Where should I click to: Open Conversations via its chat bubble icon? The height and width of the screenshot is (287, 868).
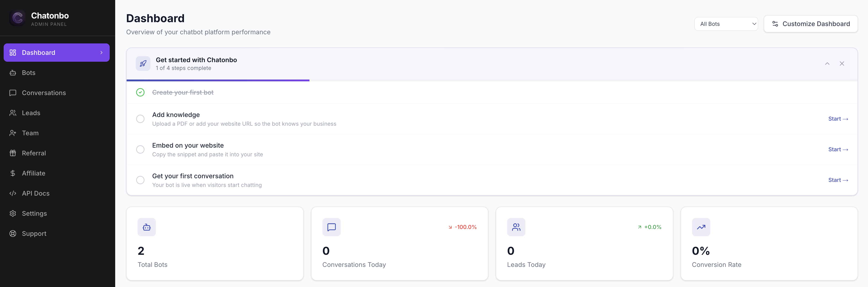point(13,93)
